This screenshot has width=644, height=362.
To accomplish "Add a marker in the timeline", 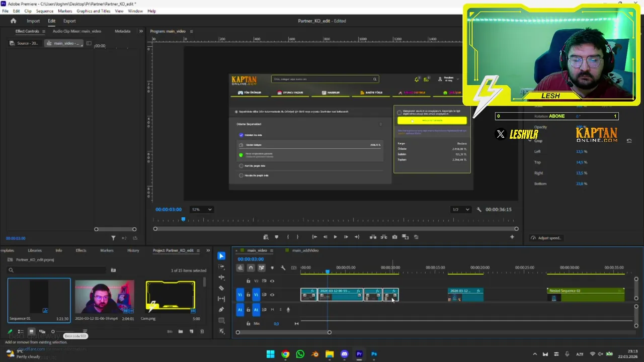I will coord(272,267).
